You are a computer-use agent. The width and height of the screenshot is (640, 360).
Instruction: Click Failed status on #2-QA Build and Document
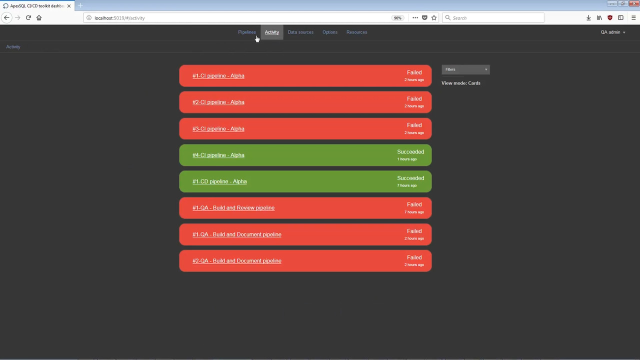pyautogui.click(x=414, y=258)
